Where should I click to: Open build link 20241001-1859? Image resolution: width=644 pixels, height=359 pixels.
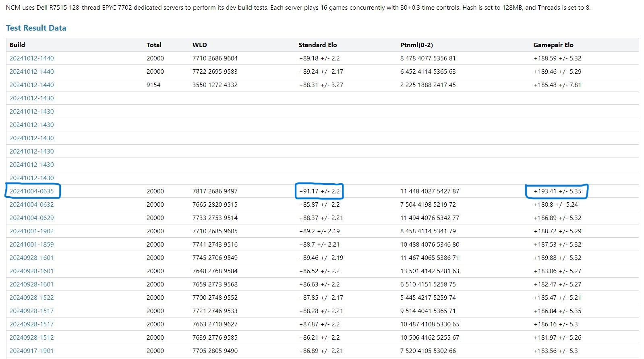click(31, 244)
